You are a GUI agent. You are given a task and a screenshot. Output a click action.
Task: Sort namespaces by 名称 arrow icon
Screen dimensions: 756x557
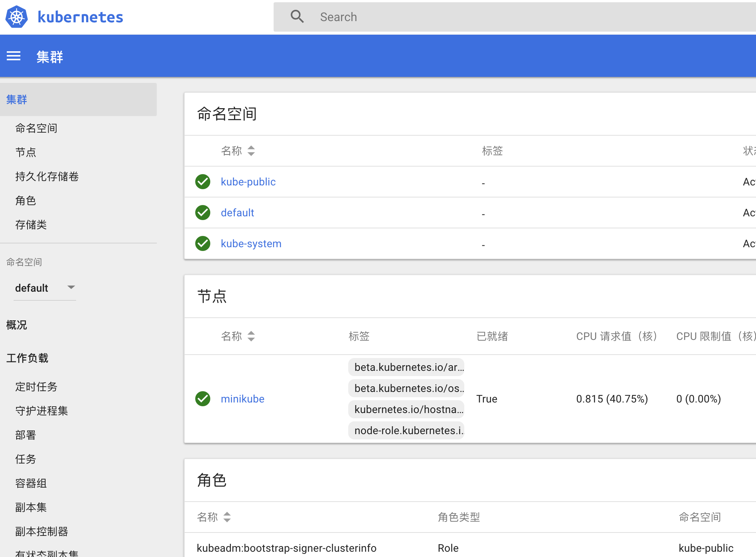[x=251, y=151]
